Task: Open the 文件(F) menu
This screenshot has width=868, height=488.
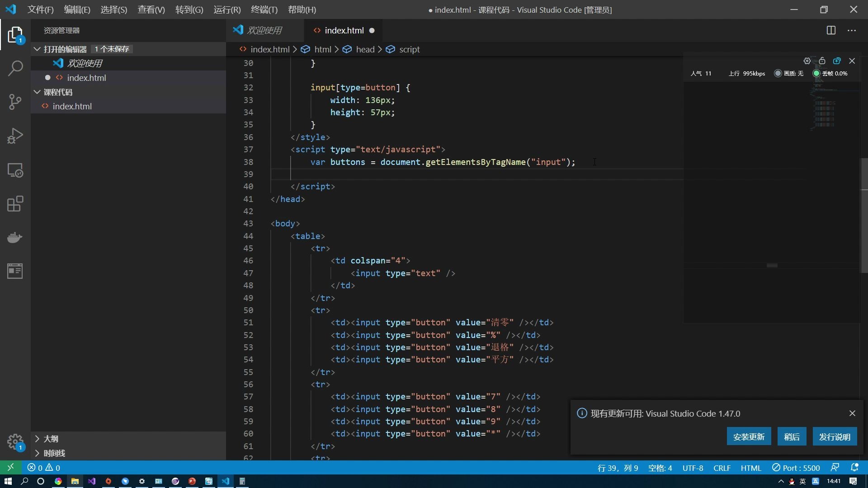Action: pyautogui.click(x=40, y=9)
